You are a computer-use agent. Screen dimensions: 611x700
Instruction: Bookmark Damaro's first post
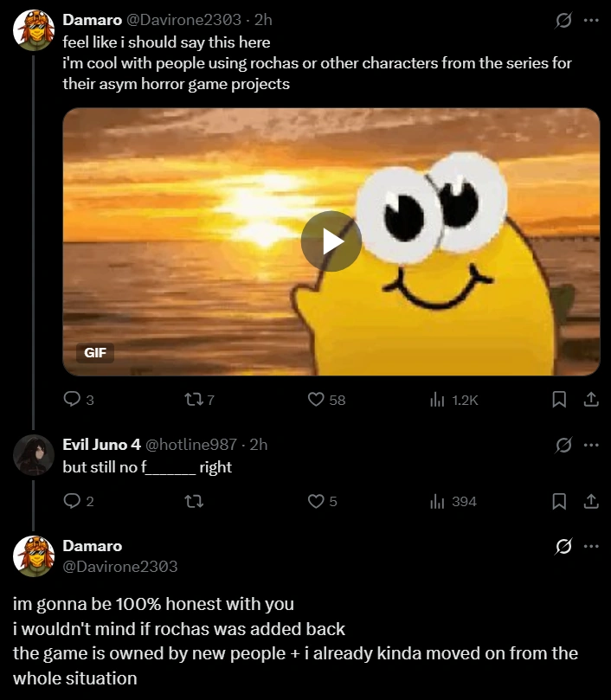tap(559, 399)
